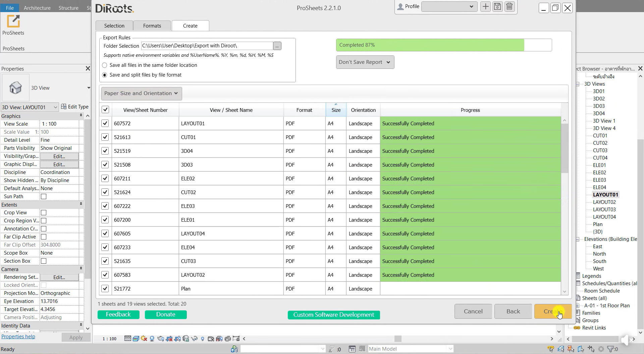Viewport: 644px width, 354px height.
Task: Open Temporary Hide/Isolate glasses icon
Action: (194, 339)
